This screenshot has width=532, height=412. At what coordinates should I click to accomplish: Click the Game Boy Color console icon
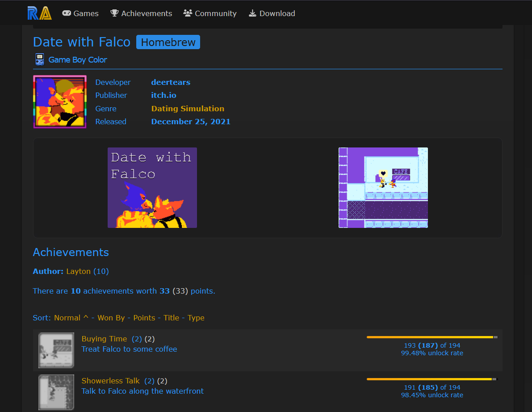click(x=39, y=59)
